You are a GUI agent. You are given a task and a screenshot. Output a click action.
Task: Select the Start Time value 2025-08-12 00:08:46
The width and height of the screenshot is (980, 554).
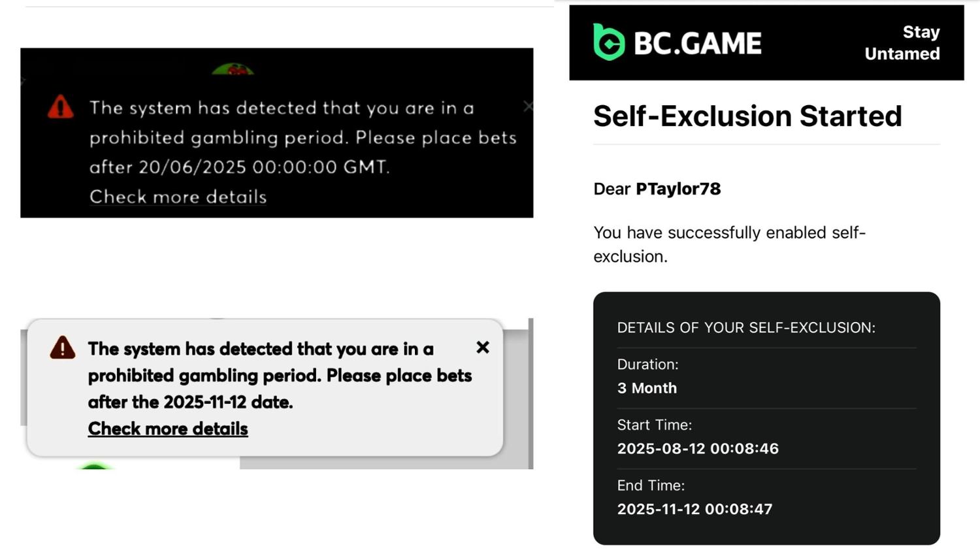click(698, 449)
